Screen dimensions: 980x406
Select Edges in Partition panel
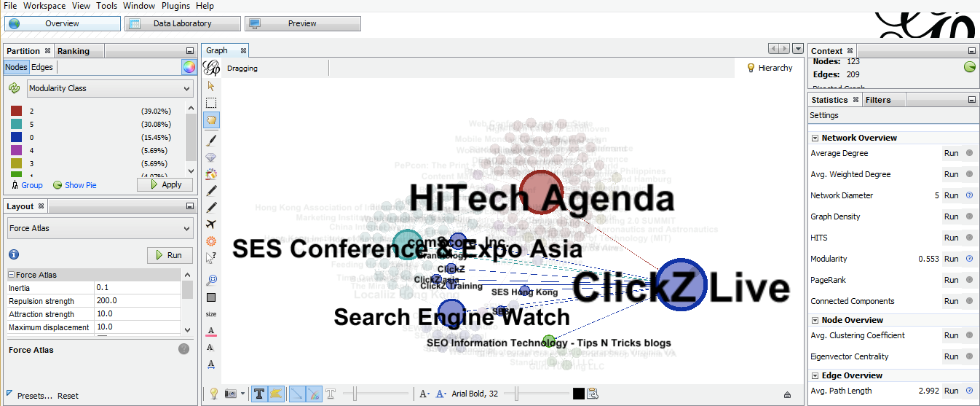tap(42, 67)
